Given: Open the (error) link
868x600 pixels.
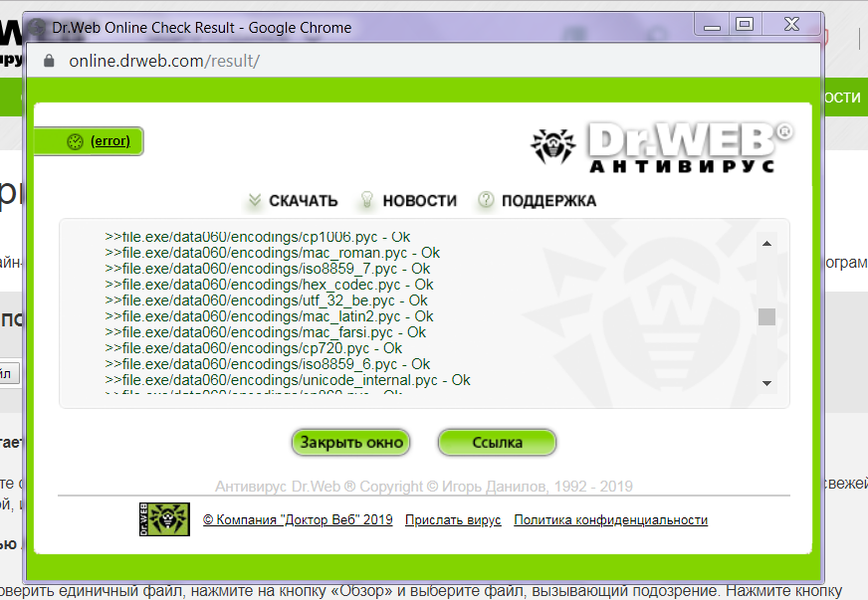Looking at the screenshot, I should pyautogui.click(x=110, y=141).
